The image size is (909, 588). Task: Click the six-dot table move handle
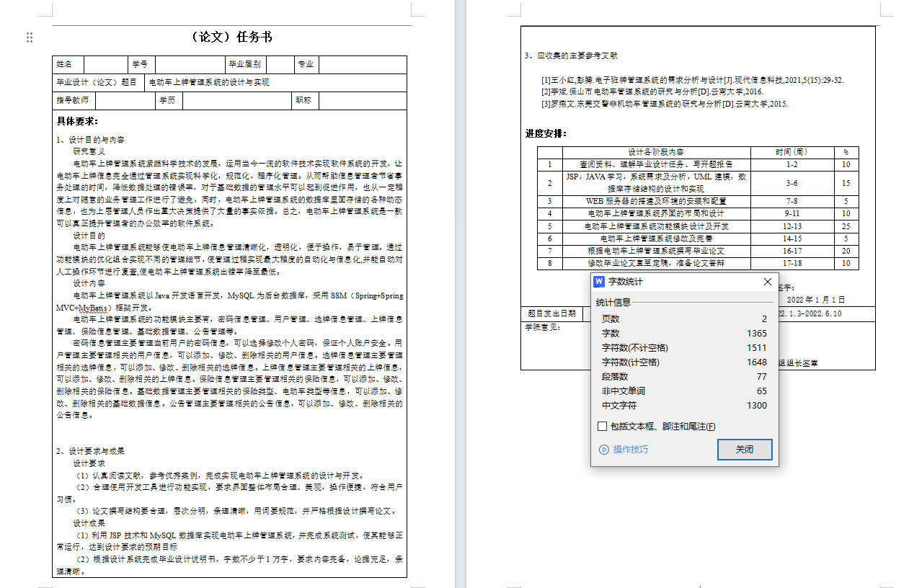(x=29, y=37)
